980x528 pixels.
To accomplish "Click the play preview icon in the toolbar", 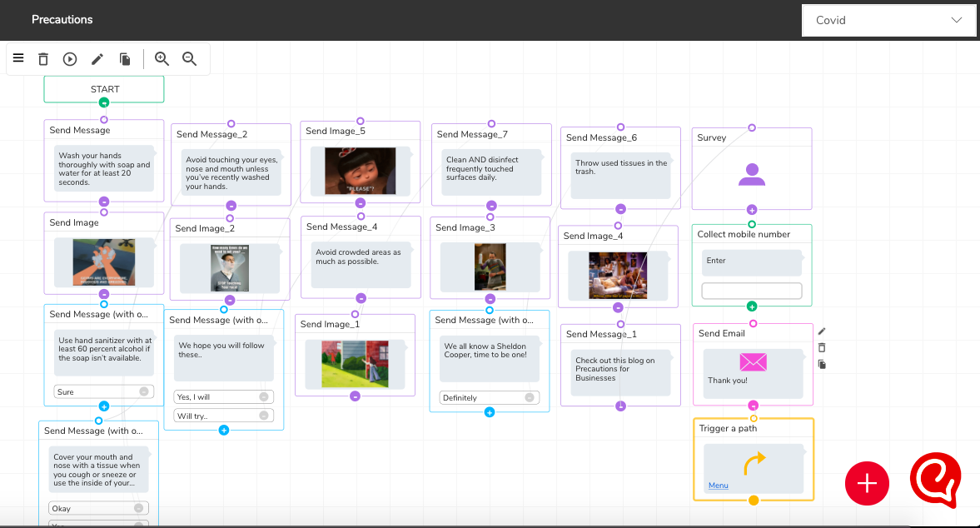I will [x=70, y=59].
